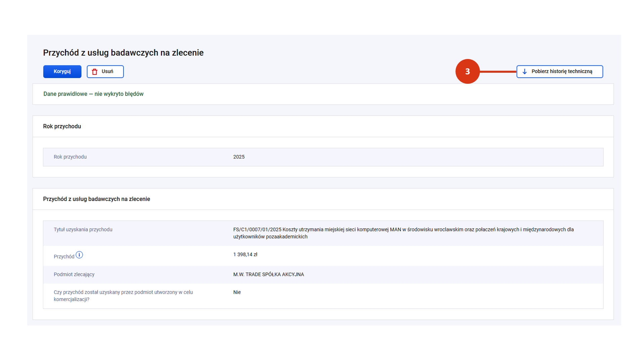Click the Rok przychodu field label
This screenshot has width=644, height=362.
(x=70, y=157)
